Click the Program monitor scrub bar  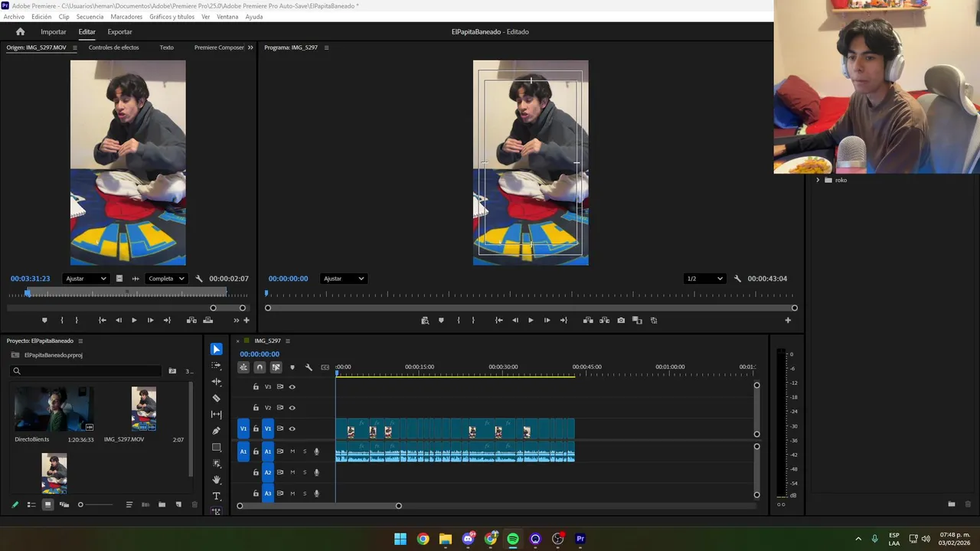[530, 294]
